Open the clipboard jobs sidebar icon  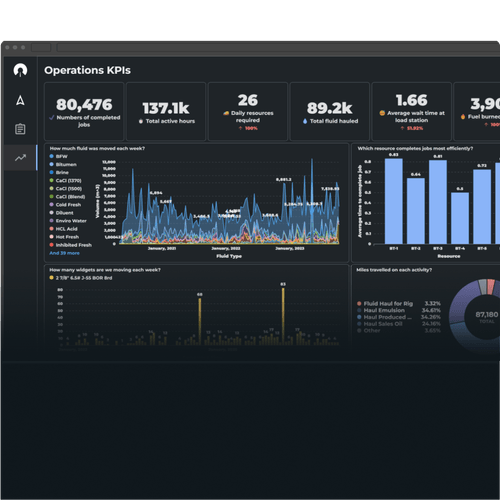(20, 129)
